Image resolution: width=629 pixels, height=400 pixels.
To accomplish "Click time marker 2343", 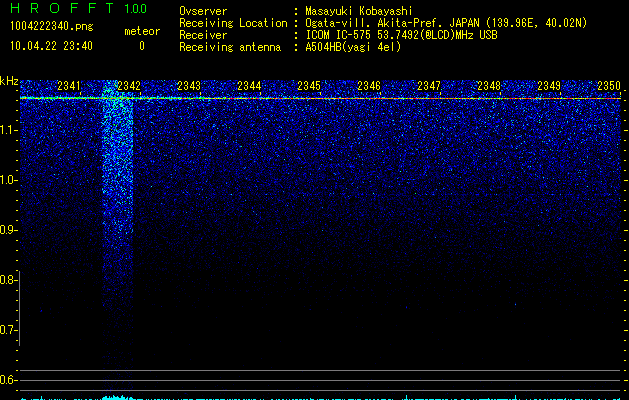I will [x=189, y=86].
